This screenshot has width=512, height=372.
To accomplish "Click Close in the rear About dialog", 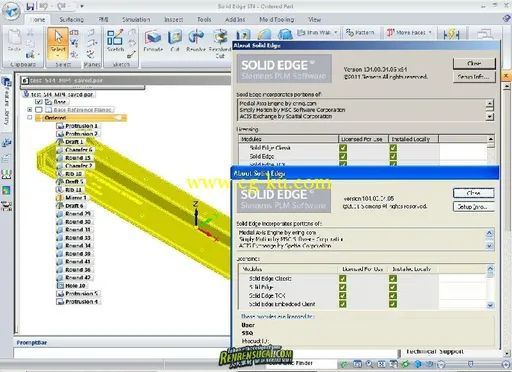I will point(474,63).
